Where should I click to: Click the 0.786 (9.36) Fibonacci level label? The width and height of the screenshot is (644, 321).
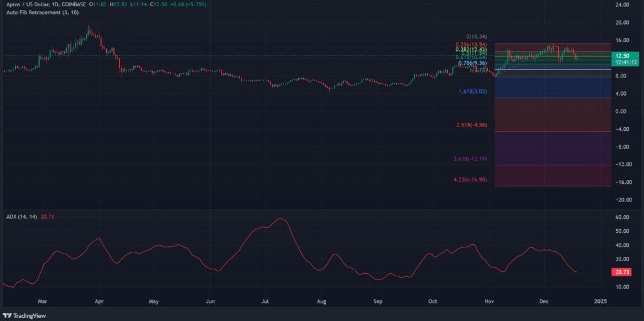click(x=474, y=63)
